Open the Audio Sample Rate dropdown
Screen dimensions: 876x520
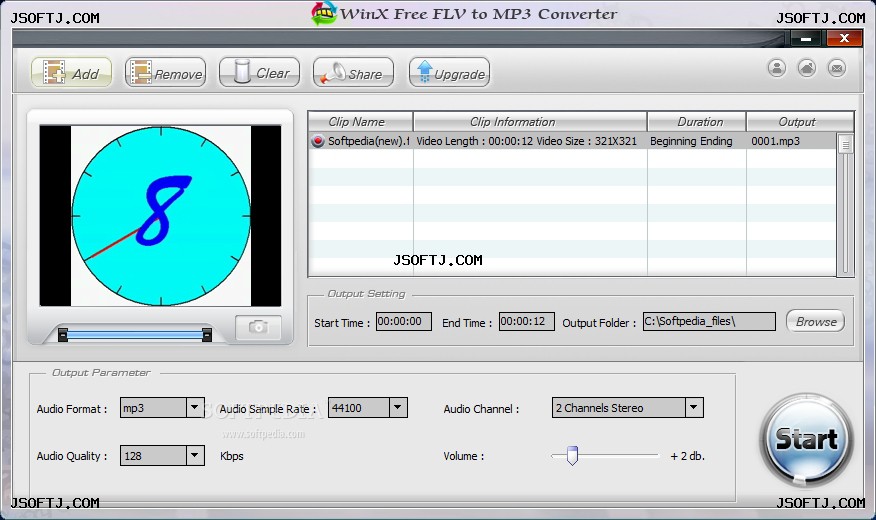398,408
